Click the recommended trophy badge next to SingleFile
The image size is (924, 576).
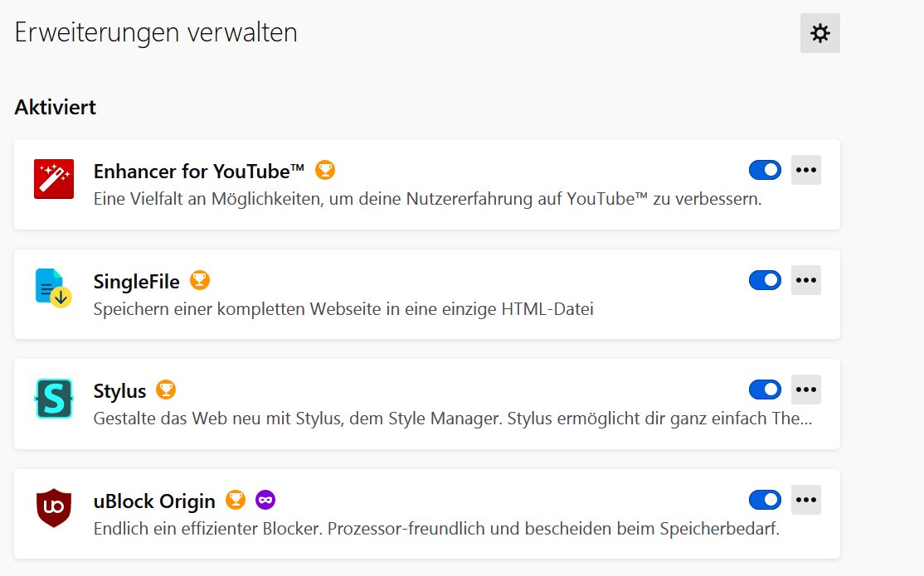pos(200,280)
